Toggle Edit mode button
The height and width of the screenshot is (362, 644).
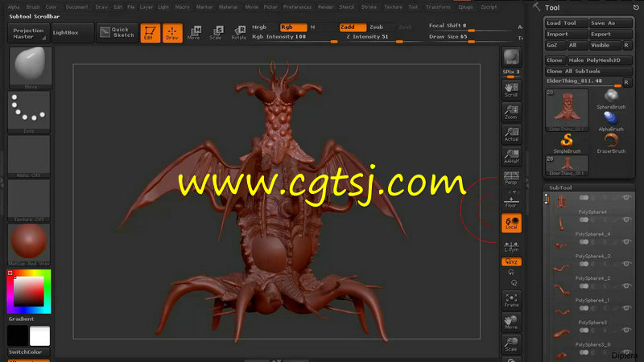tap(150, 33)
